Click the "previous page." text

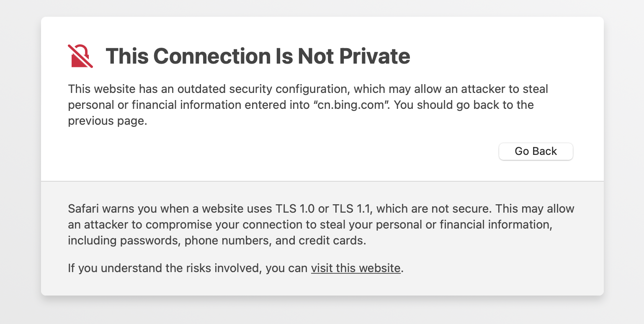(x=108, y=121)
